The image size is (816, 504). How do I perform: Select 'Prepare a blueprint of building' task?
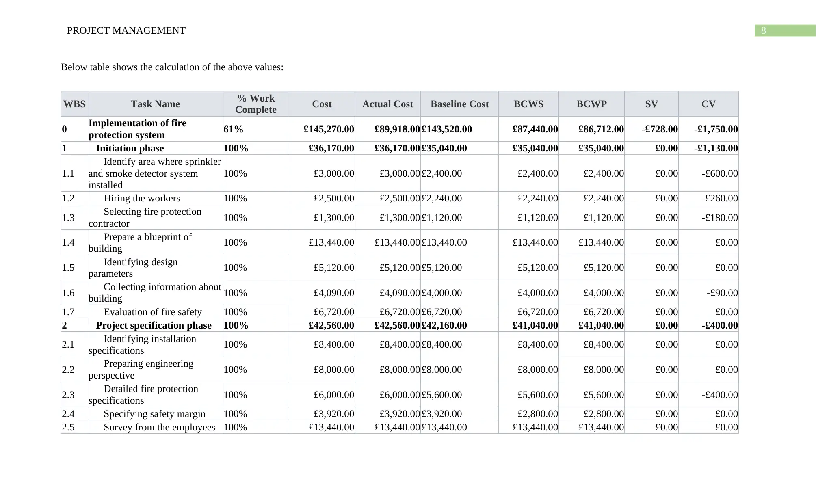(x=140, y=242)
